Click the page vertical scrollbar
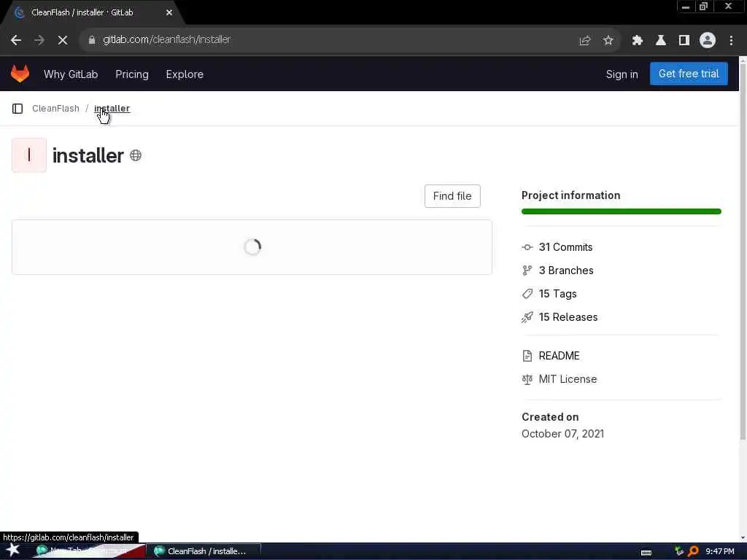Image resolution: width=747 pixels, height=560 pixels. coord(743,252)
